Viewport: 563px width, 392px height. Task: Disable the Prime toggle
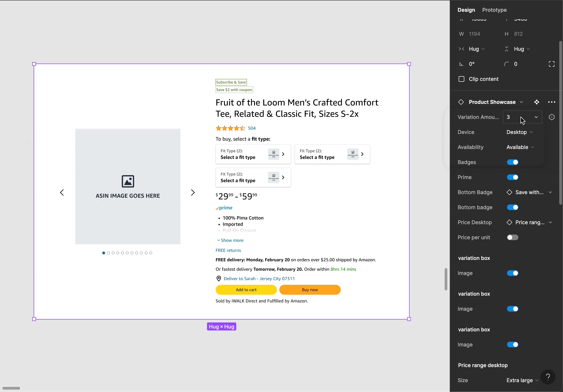512,177
